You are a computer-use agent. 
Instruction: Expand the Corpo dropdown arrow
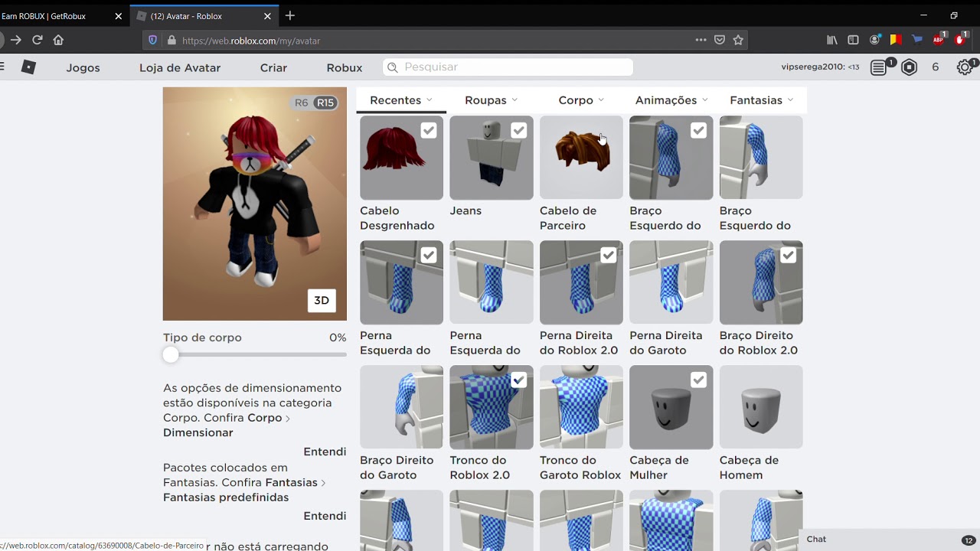coord(601,100)
